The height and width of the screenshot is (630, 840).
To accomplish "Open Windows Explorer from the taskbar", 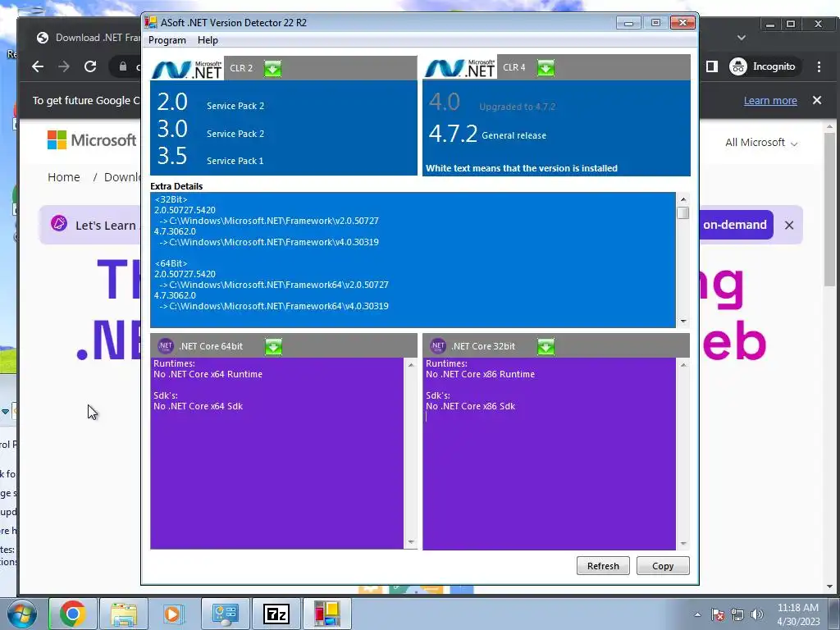I will pos(124,614).
